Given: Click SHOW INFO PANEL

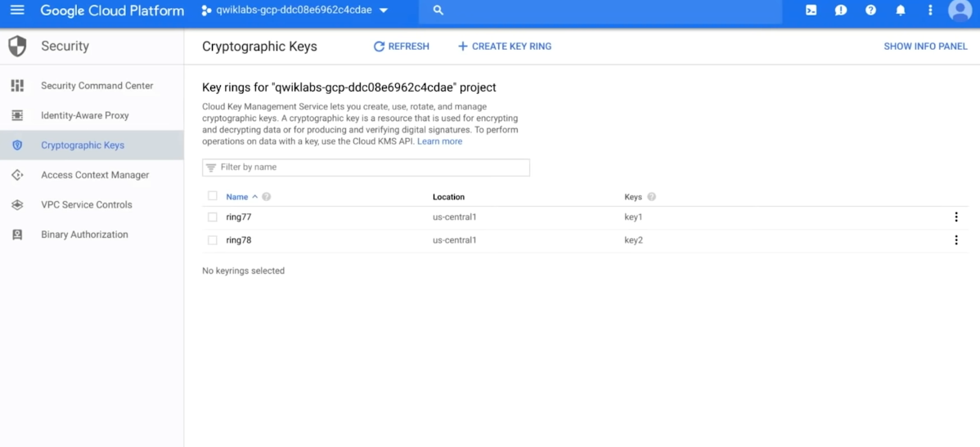Looking at the screenshot, I should (926, 47).
